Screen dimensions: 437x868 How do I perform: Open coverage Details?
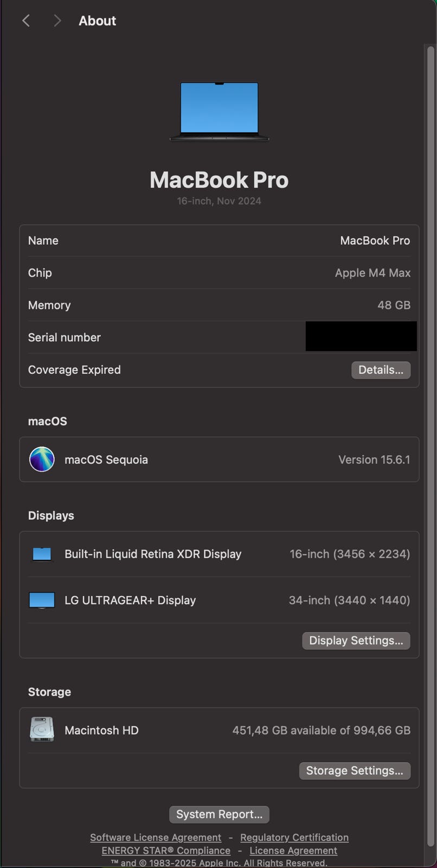[381, 370]
